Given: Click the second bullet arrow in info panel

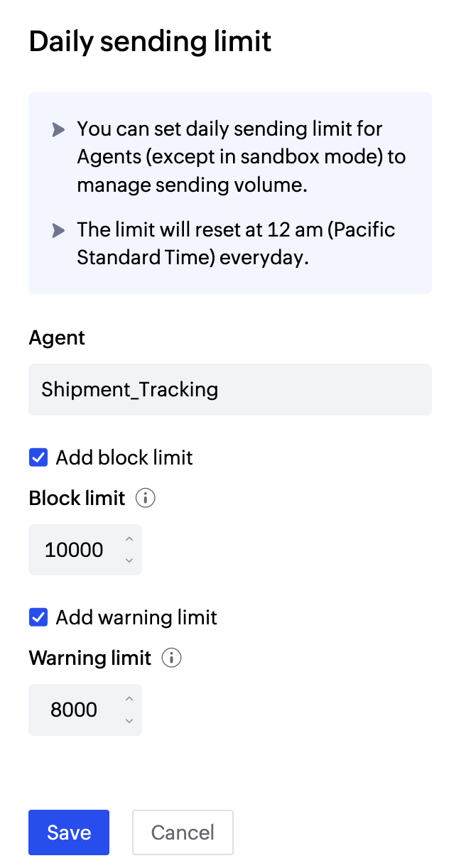Looking at the screenshot, I should pyautogui.click(x=58, y=230).
